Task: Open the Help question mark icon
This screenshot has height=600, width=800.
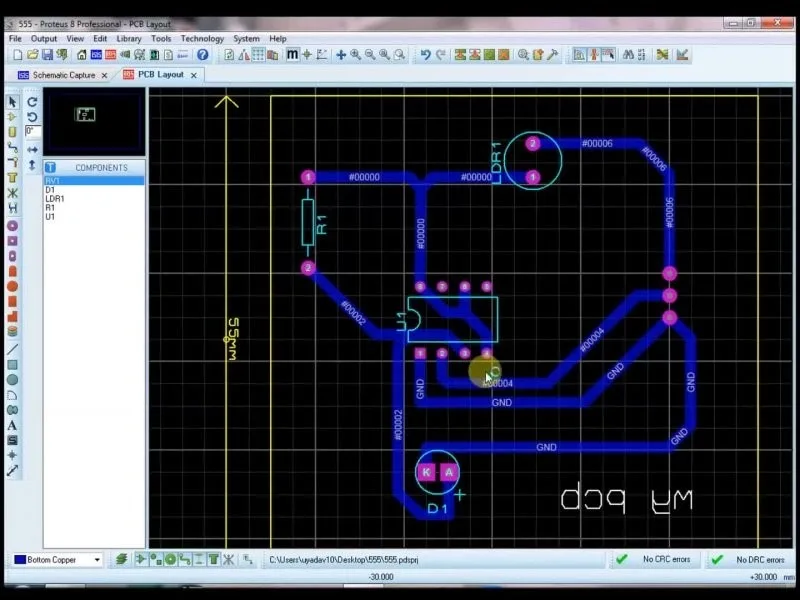Action: pyautogui.click(x=203, y=55)
